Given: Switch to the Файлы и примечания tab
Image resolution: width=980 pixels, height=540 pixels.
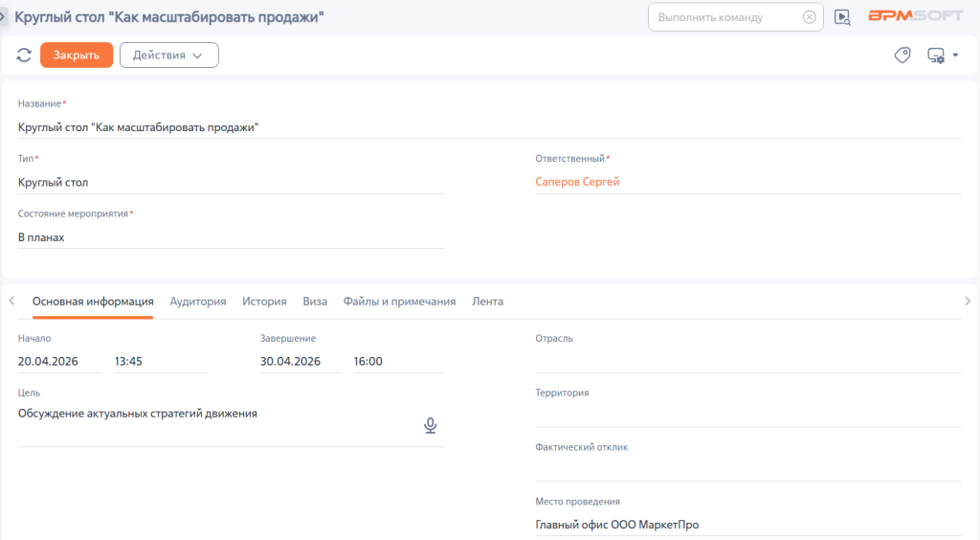Looking at the screenshot, I should (399, 302).
